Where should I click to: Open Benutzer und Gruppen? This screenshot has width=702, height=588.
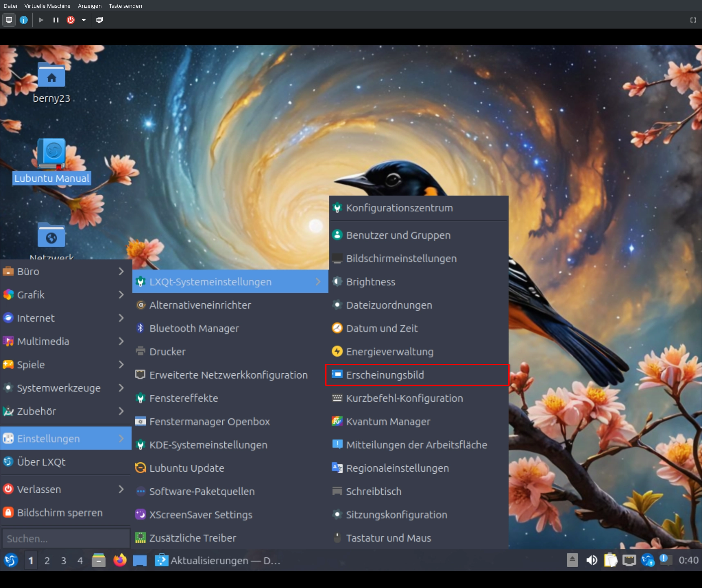(x=419, y=235)
